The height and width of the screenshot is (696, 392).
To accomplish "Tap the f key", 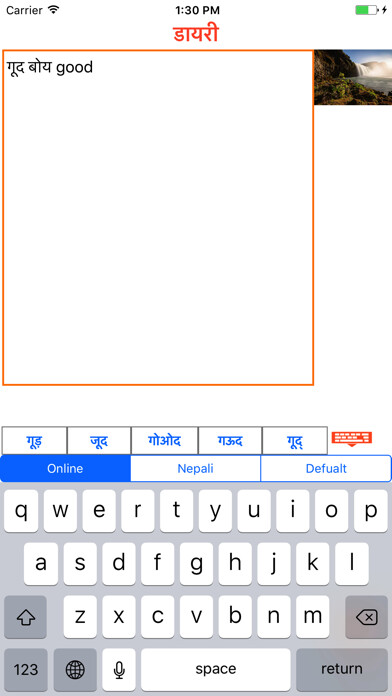I will tap(157, 564).
